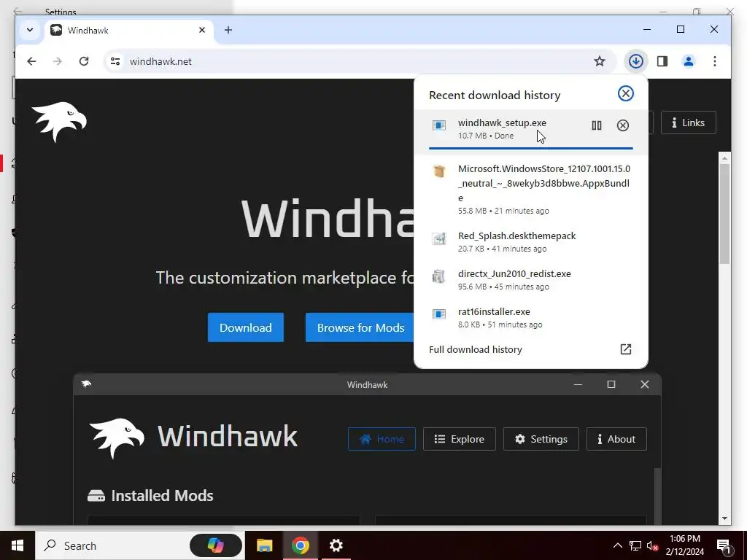The width and height of the screenshot is (747, 560).
Task: Open the Microsoft.WindowsStore AppxBundle download entry
Action: click(x=531, y=190)
